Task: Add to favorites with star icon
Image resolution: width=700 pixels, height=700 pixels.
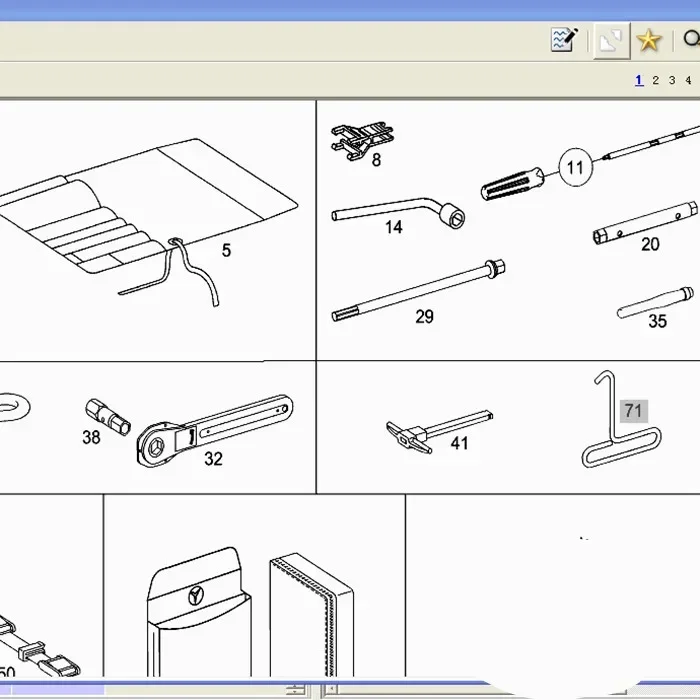Action: click(649, 41)
